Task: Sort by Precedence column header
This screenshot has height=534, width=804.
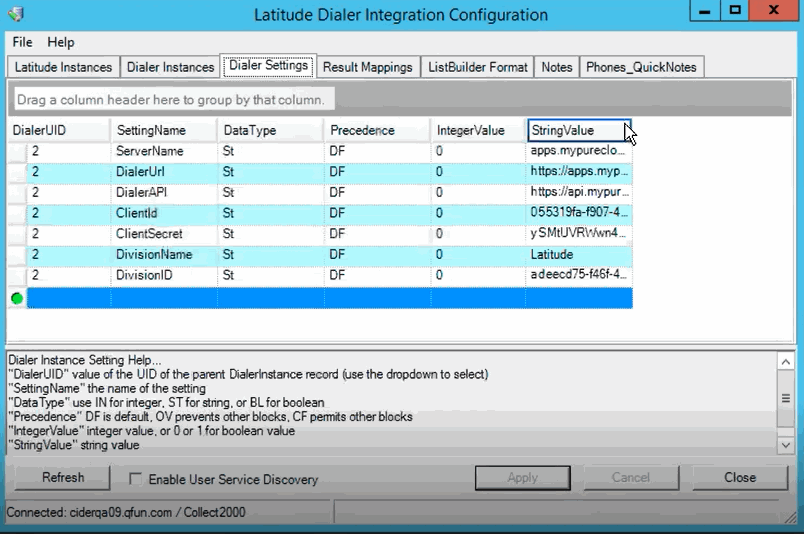Action: (x=377, y=130)
